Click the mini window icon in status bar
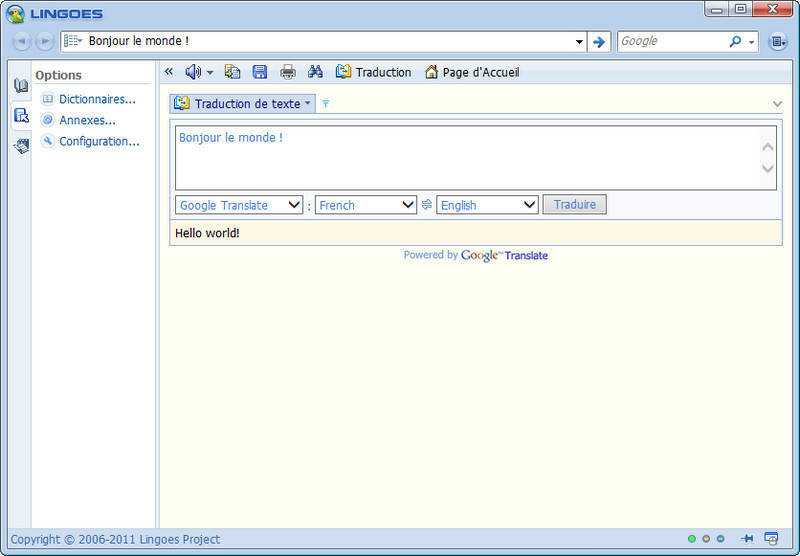Image resolution: width=800 pixels, height=556 pixels. [x=771, y=538]
